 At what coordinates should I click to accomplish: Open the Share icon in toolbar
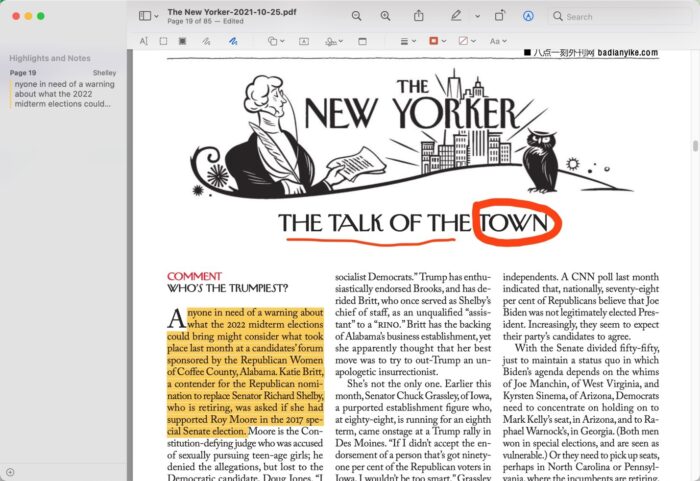pos(419,16)
